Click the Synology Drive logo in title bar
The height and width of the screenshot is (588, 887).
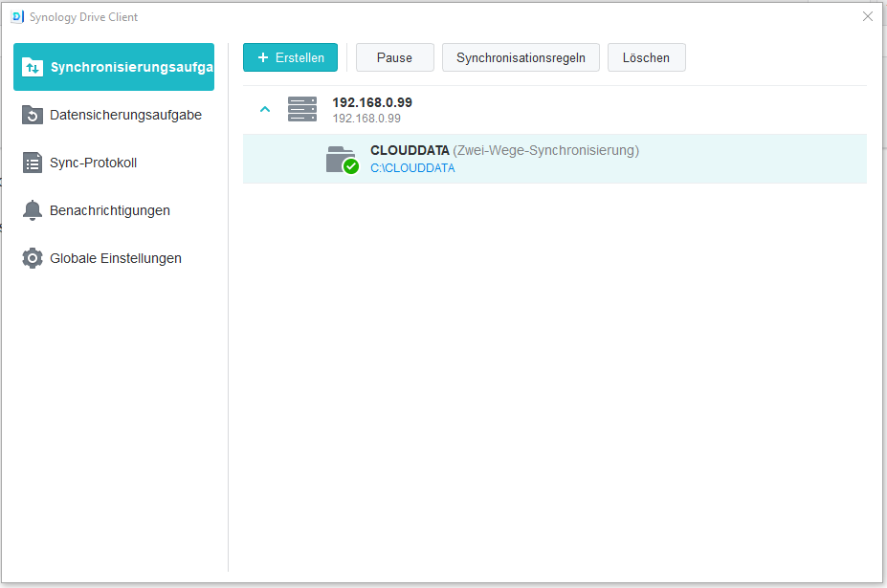click(17, 17)
